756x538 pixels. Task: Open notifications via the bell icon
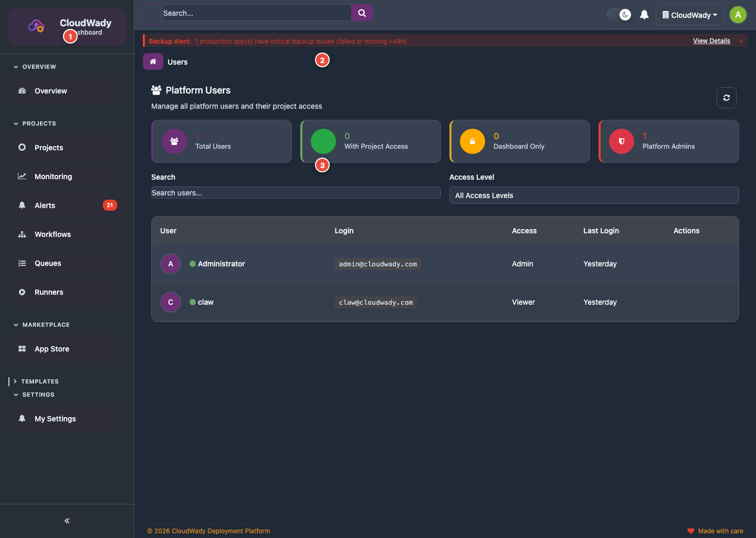pos(644,14)
